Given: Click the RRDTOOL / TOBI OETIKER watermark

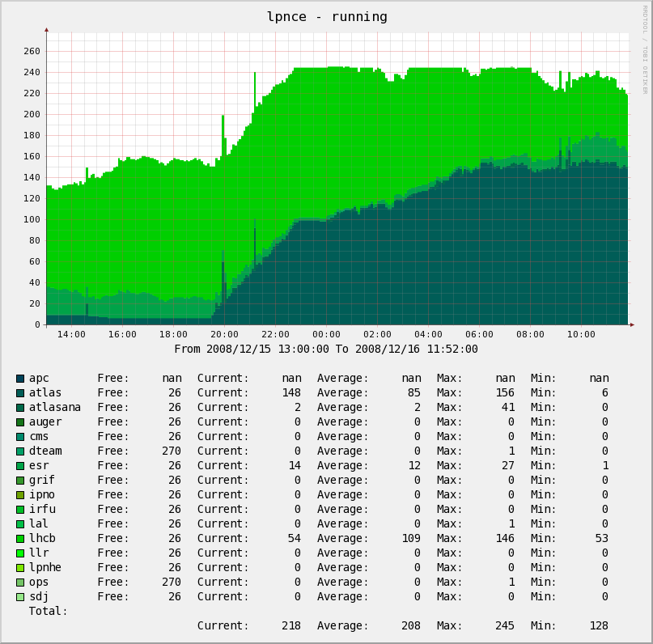Looking at the screenshot, I should [645, 49].
